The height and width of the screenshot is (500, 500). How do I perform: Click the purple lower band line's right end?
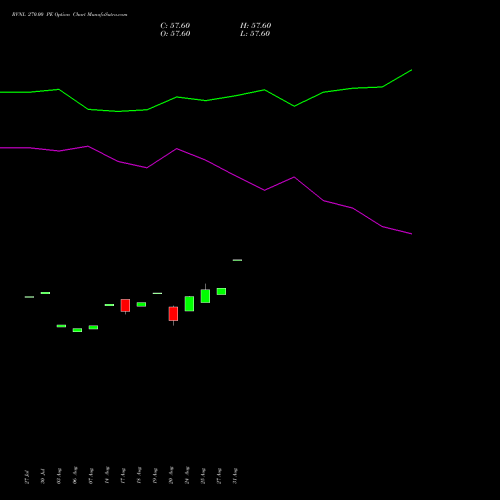[411, 234]
